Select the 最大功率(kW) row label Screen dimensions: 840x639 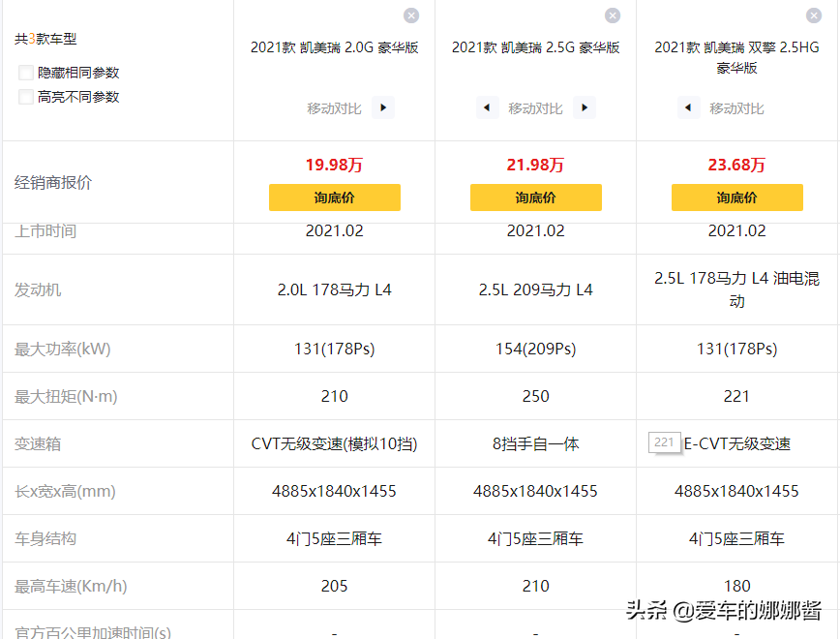(x=62, y=349)
